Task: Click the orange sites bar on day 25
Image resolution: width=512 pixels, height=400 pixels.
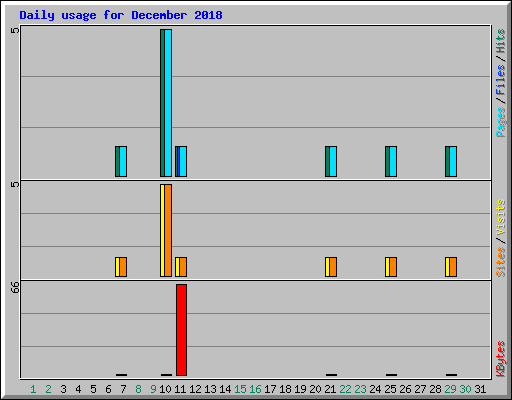Action: (393, 267)
